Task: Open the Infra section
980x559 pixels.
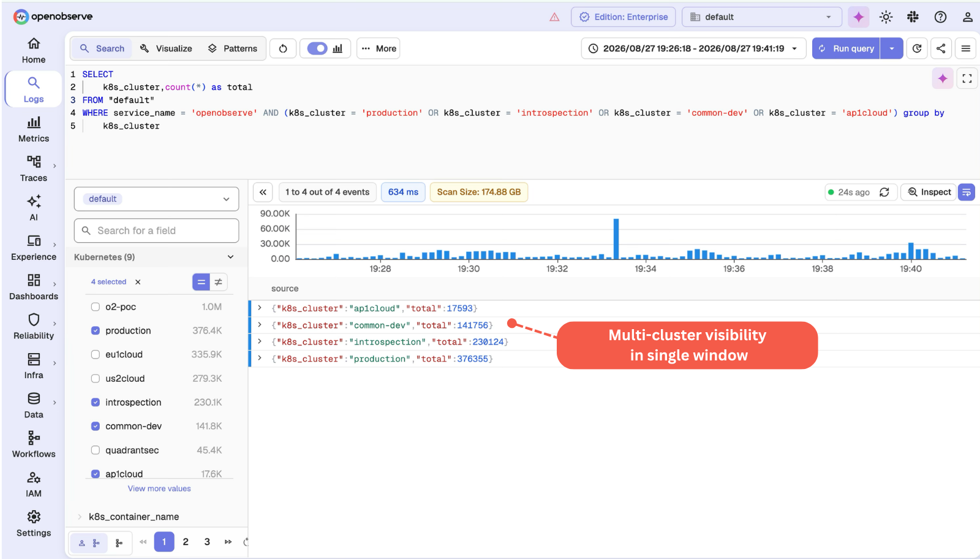Action: (34, 366)
